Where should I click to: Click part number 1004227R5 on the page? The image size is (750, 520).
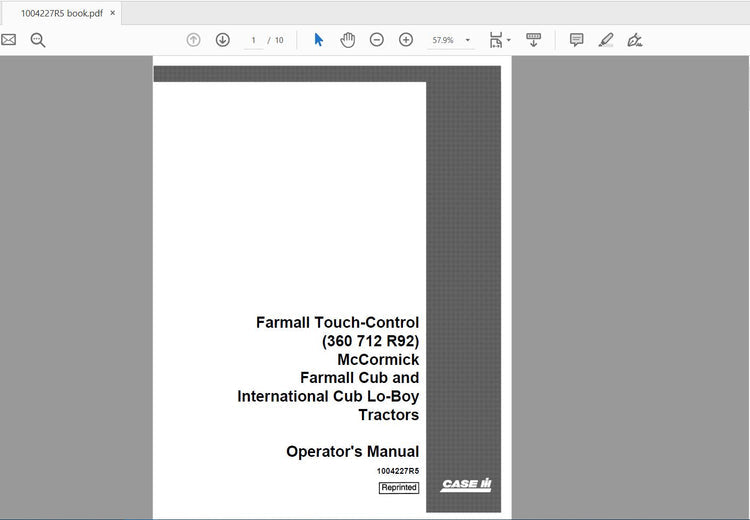coord(398,471)
